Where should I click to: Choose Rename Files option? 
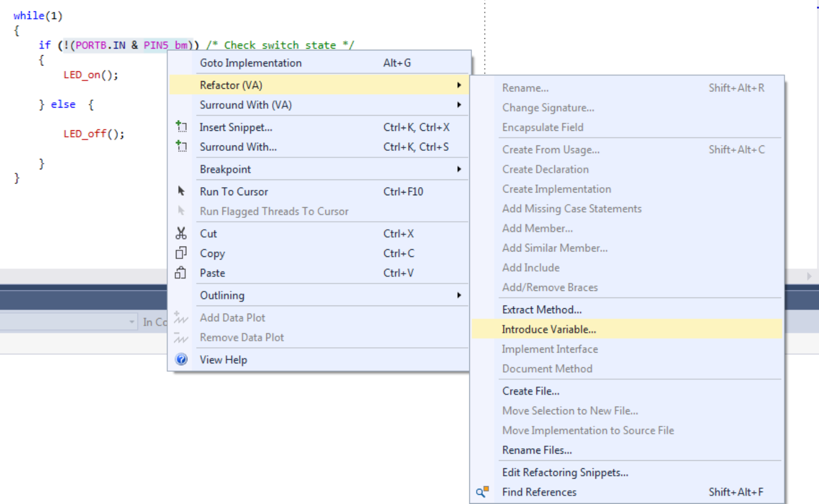click(x=536, y=450)
